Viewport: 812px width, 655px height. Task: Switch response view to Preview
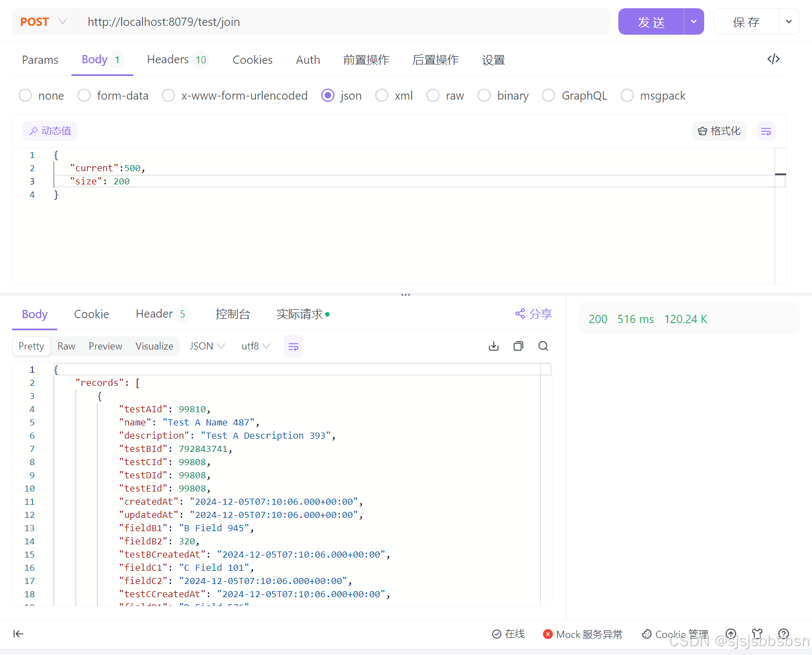[x=106, y=346]
